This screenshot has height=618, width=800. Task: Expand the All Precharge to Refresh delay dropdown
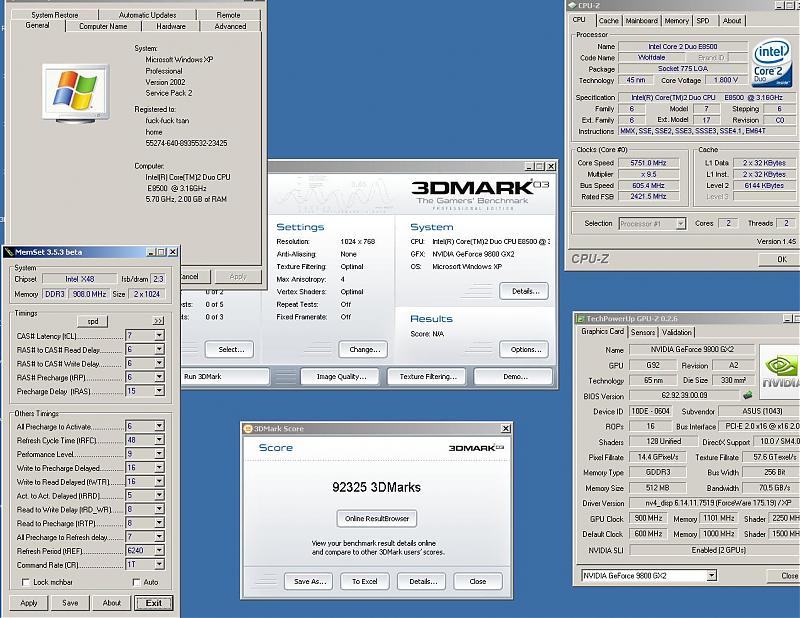pos(159,536)
